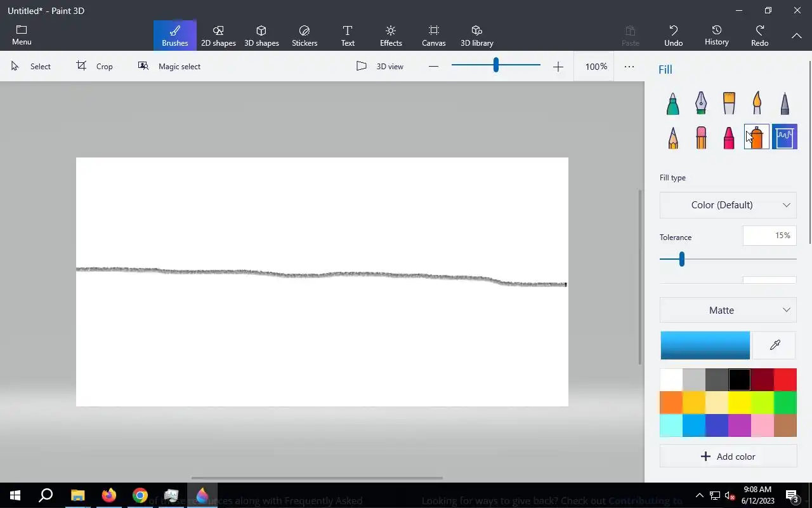Image resolution: width=812 pixels, height=508 pixels.
Task: Choose the light gray color swatch
Action: coord(694,380)
